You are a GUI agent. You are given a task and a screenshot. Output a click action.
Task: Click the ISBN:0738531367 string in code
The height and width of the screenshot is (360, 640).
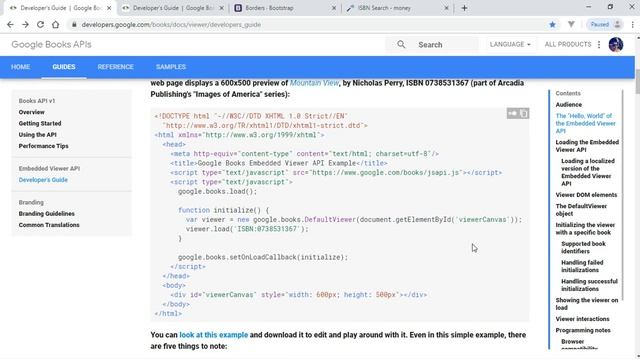coord(266,229)
